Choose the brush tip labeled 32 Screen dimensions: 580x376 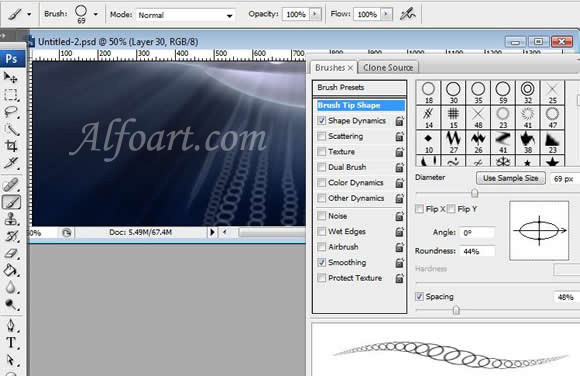527,92
